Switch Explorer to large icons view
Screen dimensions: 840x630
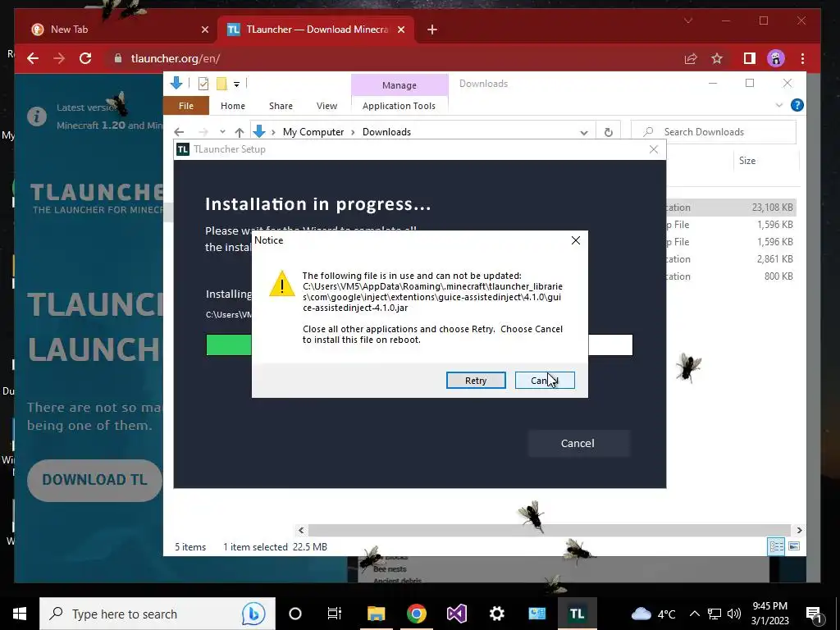[794, 546]
